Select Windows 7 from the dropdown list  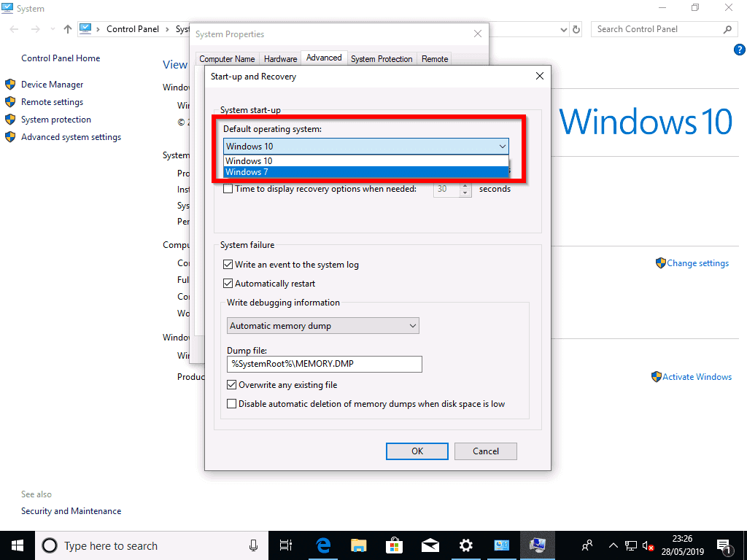[x=366, y=172]
